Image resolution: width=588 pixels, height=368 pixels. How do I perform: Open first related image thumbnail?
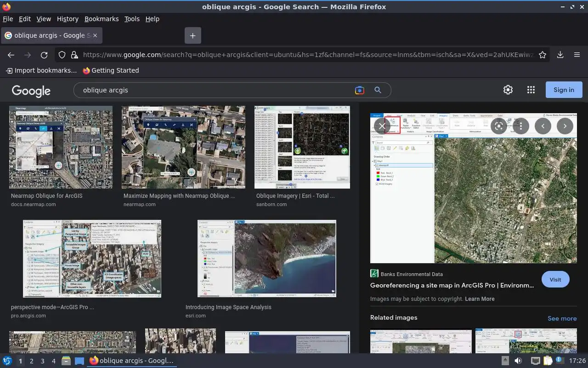[421, 341]
